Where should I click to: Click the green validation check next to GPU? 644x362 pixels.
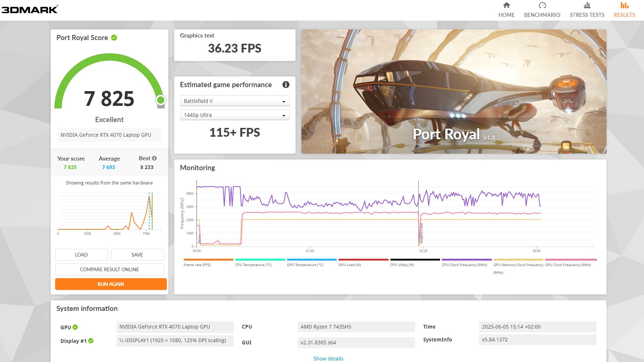(75, 327)
